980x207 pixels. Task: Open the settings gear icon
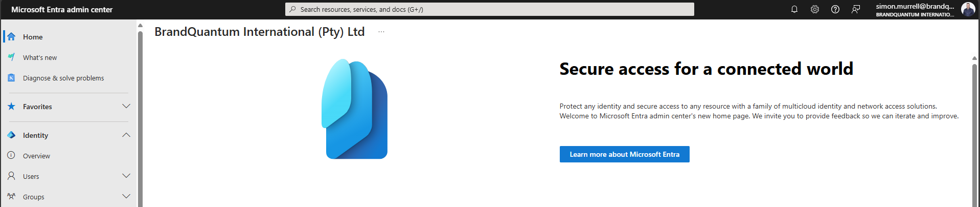pyautogui.click(x=814, y=9)
